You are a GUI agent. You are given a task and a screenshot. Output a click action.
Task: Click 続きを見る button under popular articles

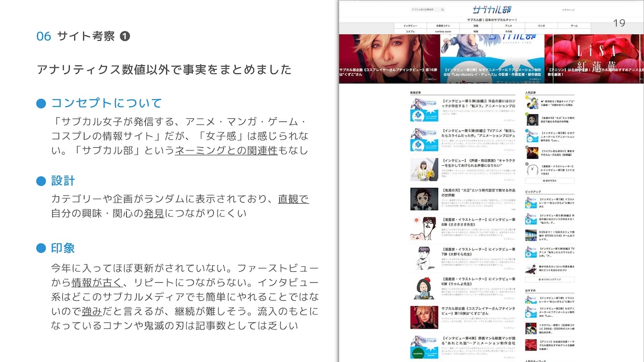pyautogui.click(x=550, y=180)
